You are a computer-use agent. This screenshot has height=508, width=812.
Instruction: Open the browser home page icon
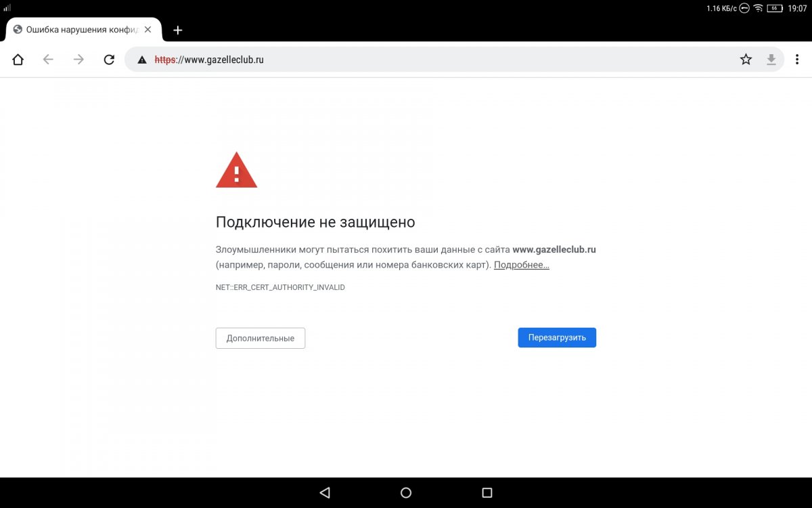(x=18, y=60)
